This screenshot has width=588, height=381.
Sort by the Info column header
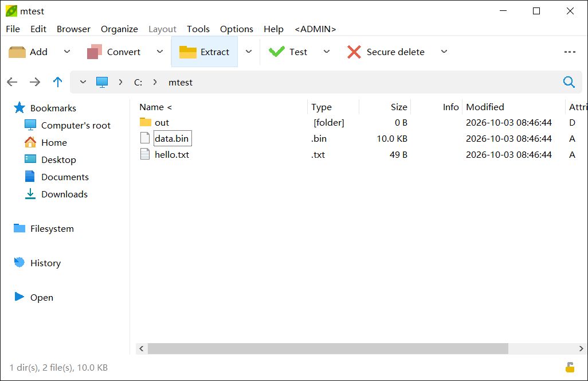437,107
